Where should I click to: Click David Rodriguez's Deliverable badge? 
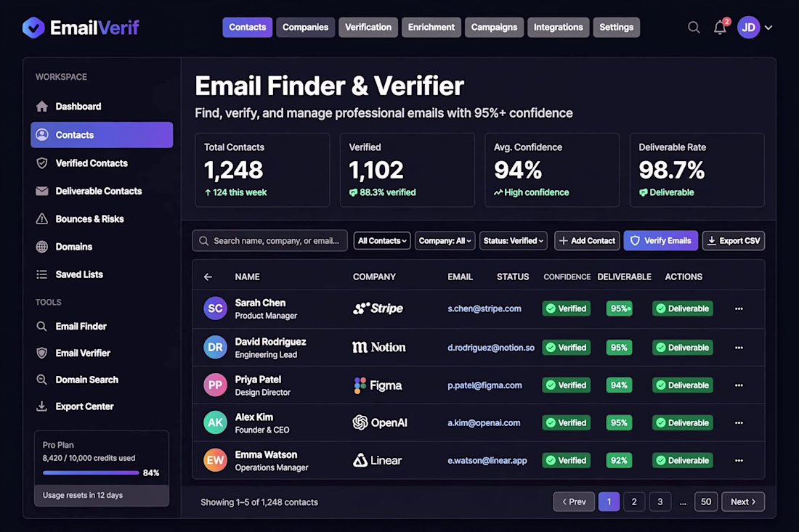tap(682, 348)
